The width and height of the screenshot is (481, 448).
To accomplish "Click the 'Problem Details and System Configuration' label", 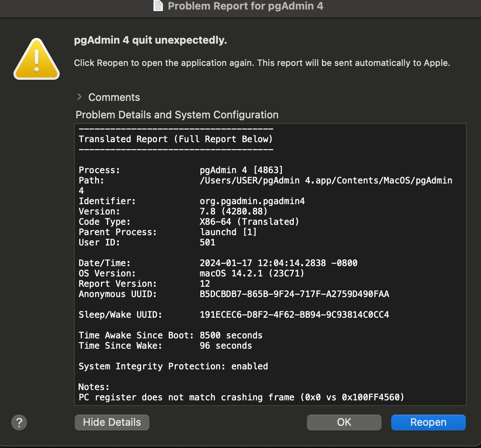I will (177, 115).
